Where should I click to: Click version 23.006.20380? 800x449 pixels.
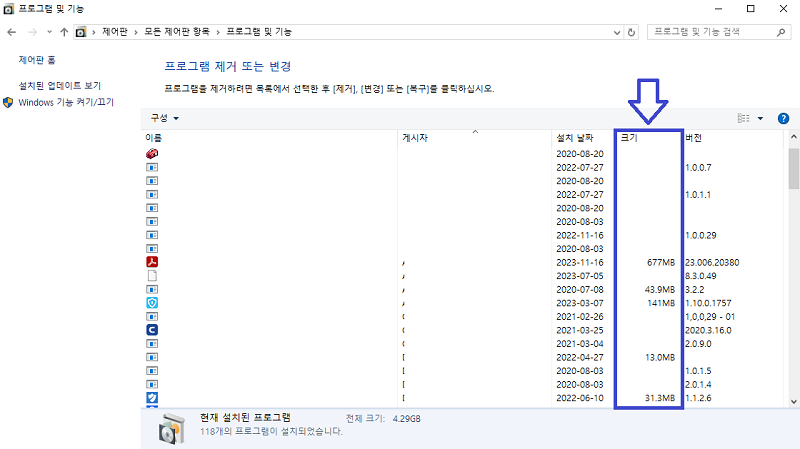[712, 262]
